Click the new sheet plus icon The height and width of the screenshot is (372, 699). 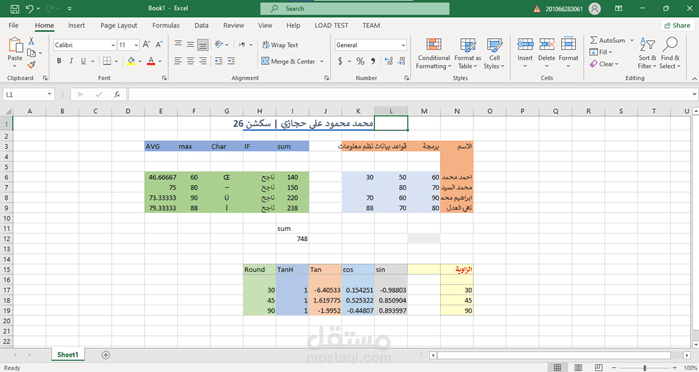106,355
